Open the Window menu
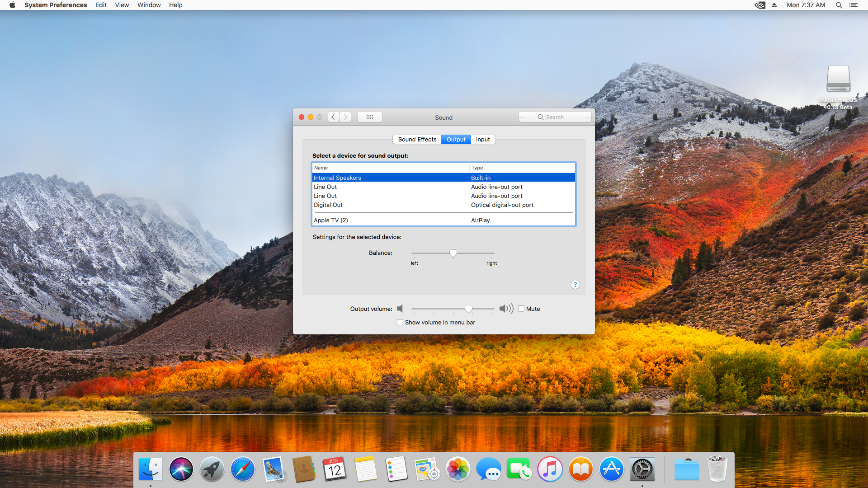Image resolution: width=868 pixels, height=488 pixels. tap(149, 5)
